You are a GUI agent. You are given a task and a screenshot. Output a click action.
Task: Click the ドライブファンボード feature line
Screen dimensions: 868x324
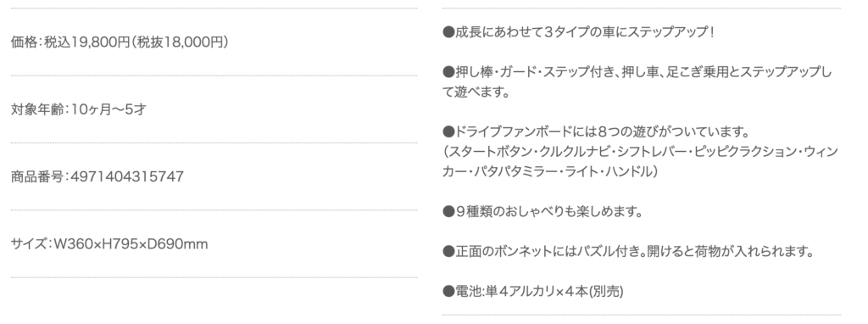coord(596,132)
